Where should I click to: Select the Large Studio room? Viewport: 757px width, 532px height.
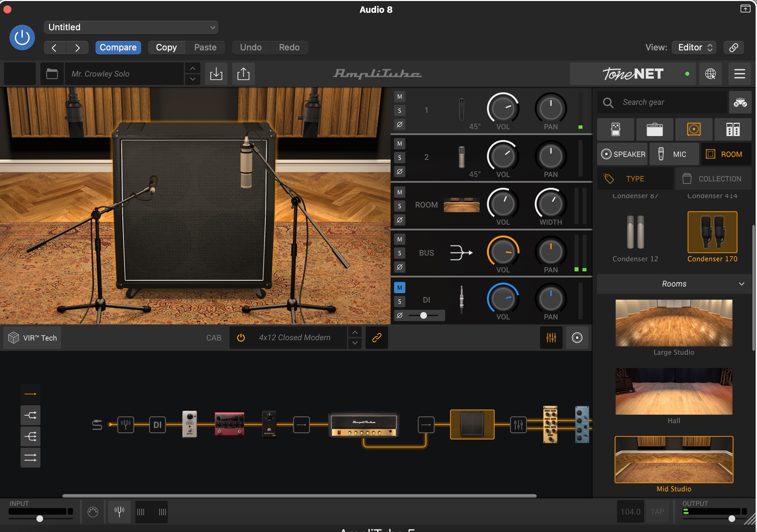tap(674, 323)
